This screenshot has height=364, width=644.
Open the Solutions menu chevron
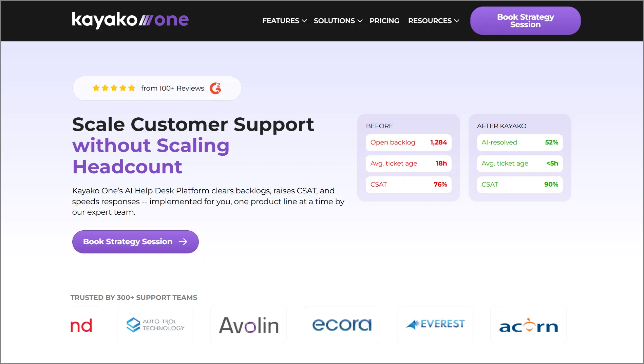[x=360, y=21]
